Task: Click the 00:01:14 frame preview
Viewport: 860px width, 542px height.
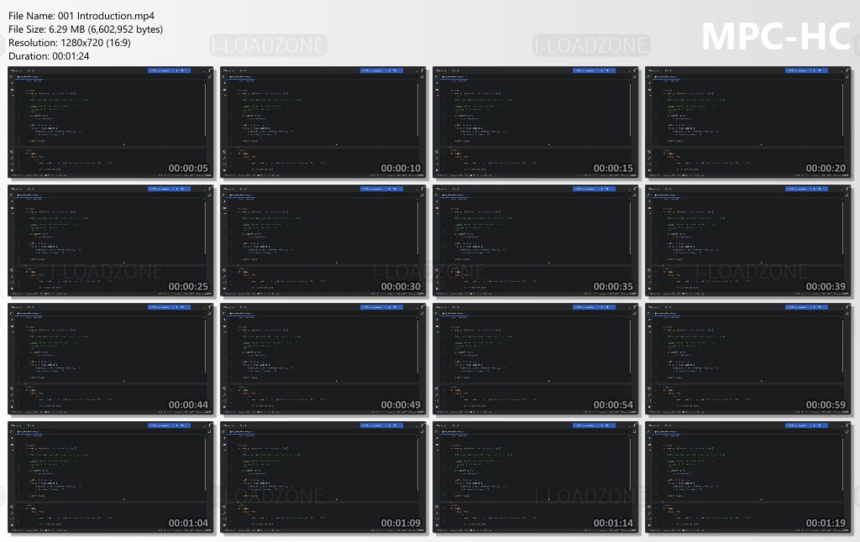Action: 536,477
